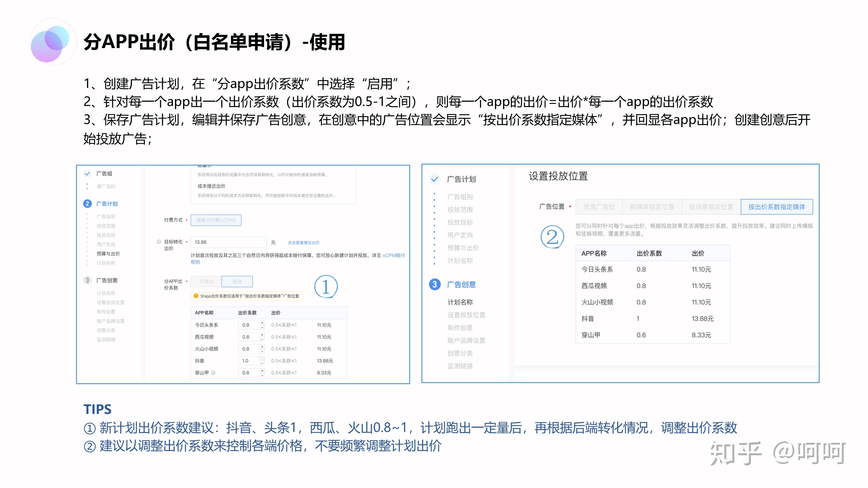Open 监测链接 under the grey step 3 广告创意
Viewport: 868px width, 488px height.
[x=106, y=339]
